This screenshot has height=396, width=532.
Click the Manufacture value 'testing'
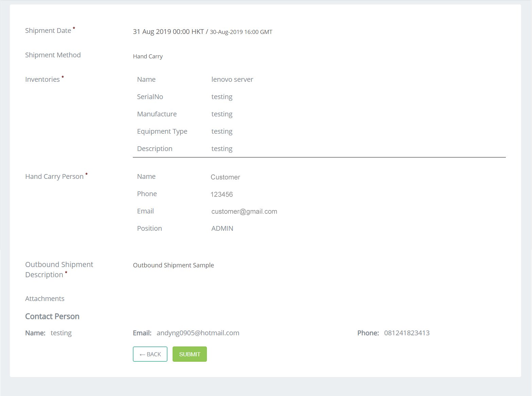pyautogui.click(x=222, y=114)
